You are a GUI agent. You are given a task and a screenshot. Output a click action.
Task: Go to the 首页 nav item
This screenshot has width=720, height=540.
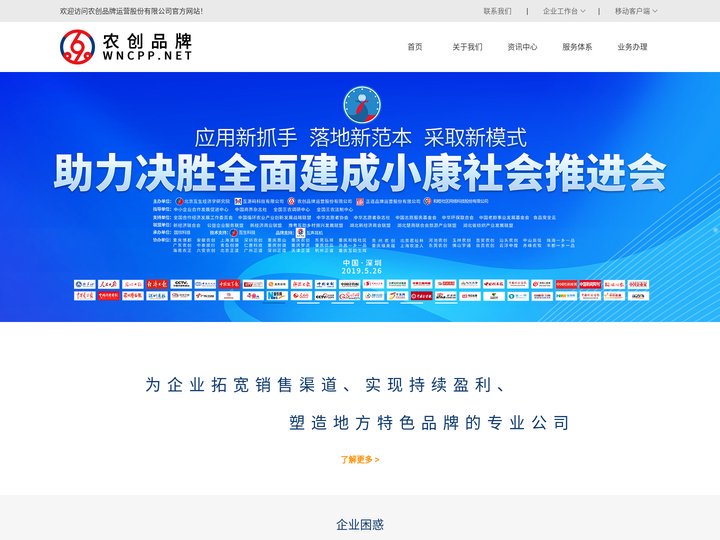(x=415, y=47)
